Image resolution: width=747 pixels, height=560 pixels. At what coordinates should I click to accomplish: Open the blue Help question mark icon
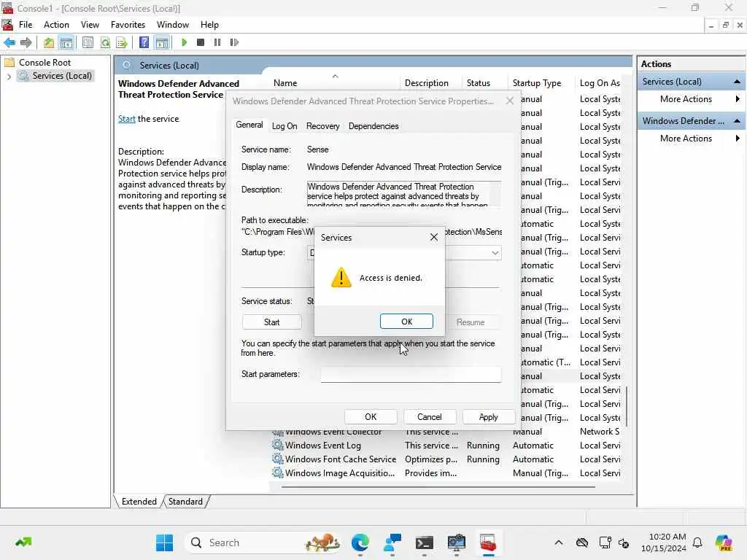coord(144,42)
